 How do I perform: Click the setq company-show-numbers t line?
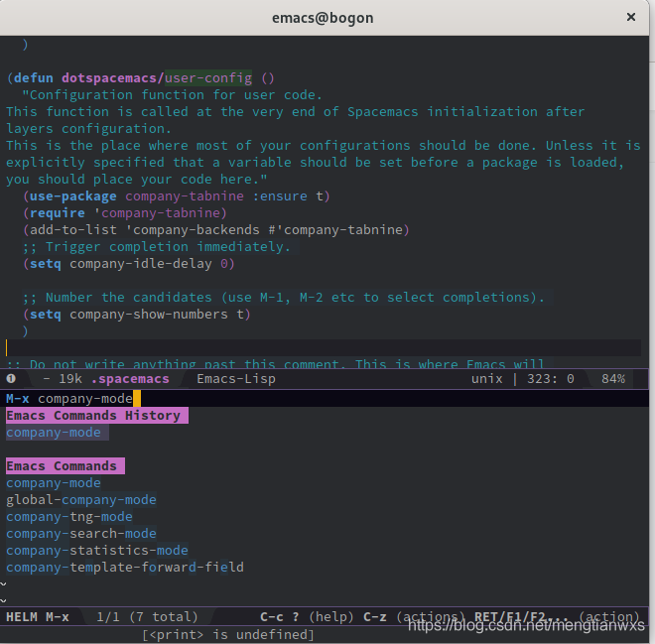137,315
